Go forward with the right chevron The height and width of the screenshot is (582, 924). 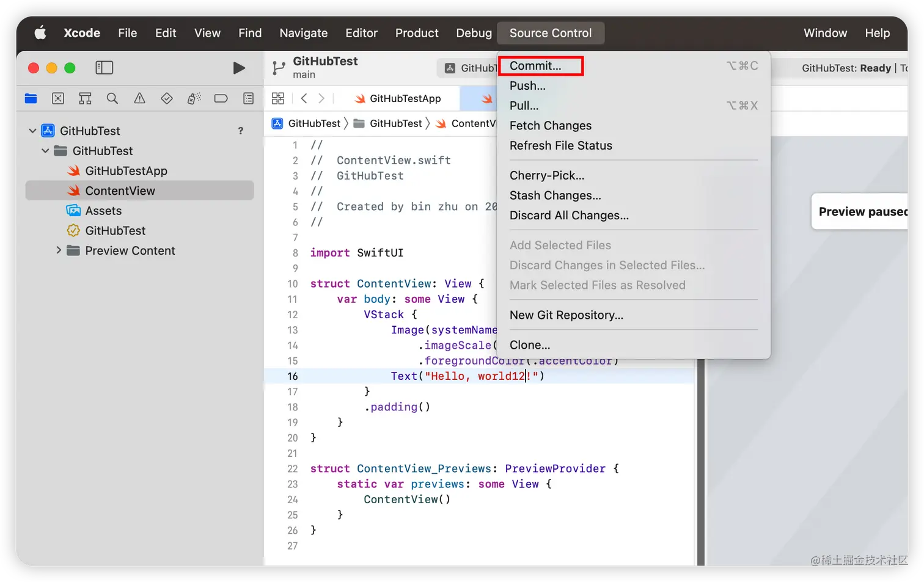[x=321, y=98]
